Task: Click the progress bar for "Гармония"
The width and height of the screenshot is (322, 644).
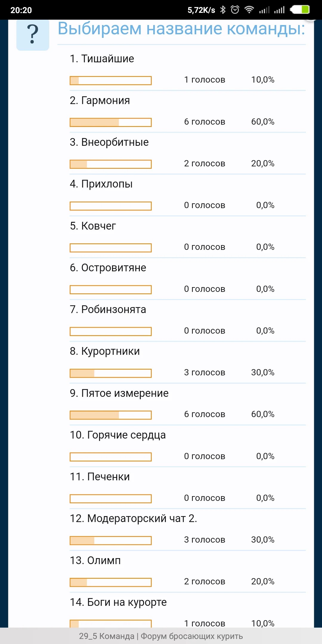Action: click(111, 122)
